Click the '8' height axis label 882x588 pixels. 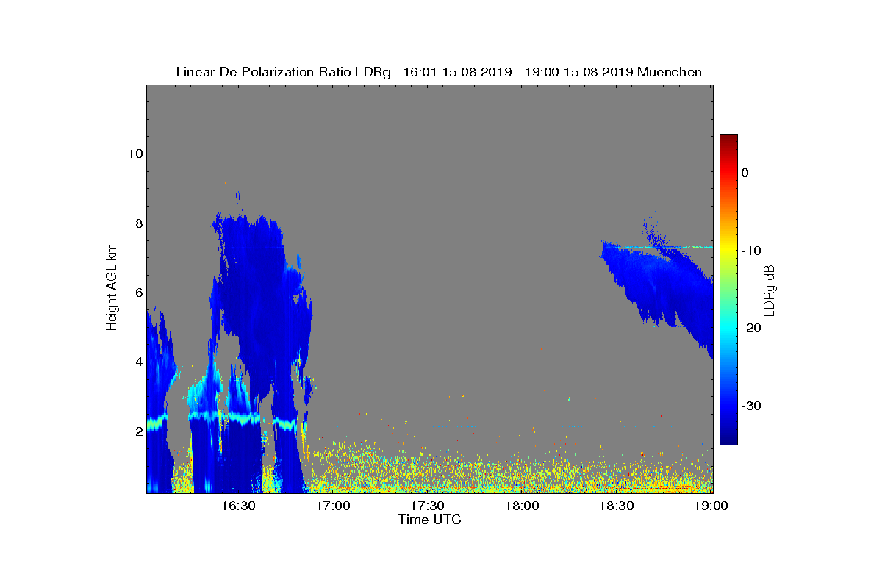[139, 223]
